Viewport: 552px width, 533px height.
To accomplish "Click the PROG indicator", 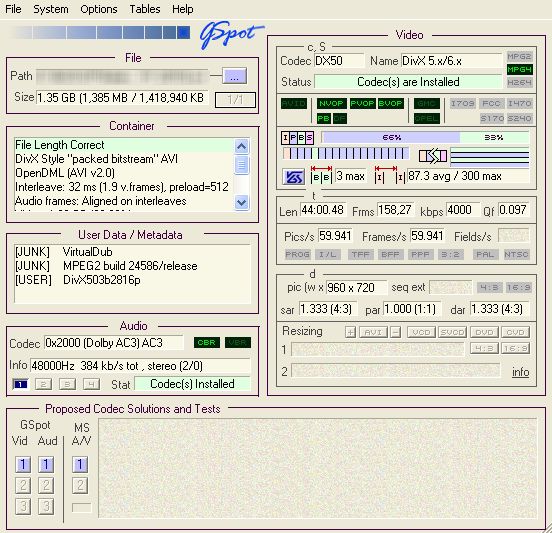I will pos(297,254).
